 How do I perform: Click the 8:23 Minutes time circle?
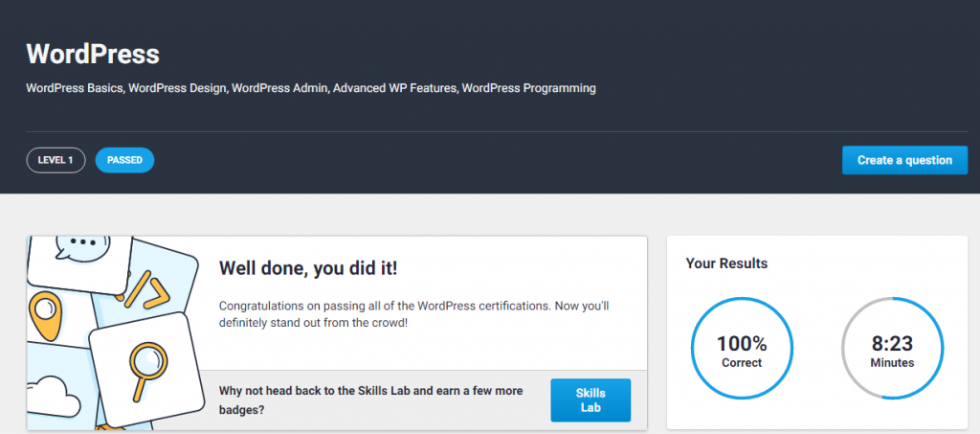click(x=893, y=349)
